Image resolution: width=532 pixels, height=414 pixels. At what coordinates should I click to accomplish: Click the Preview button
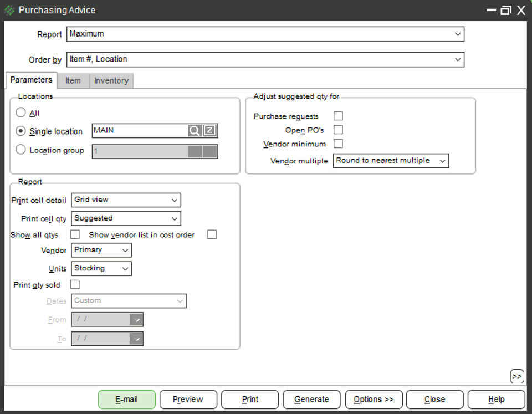point(188,399)
